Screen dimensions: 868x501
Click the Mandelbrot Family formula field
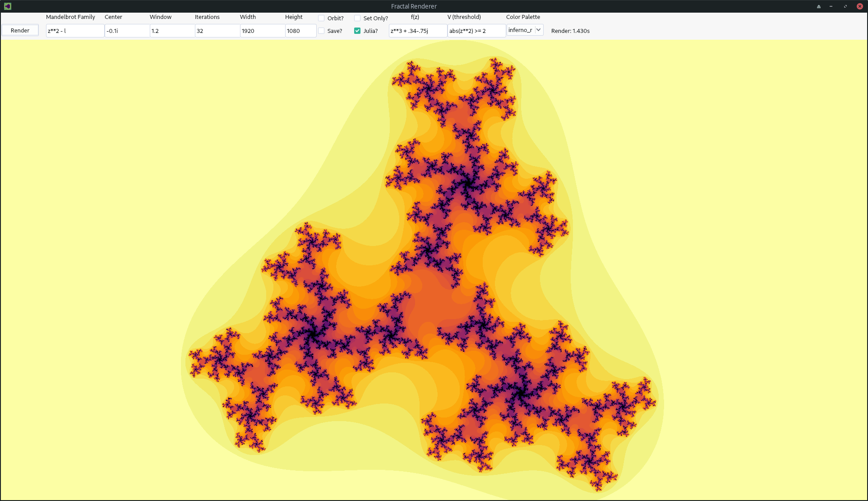pos(75,31)
